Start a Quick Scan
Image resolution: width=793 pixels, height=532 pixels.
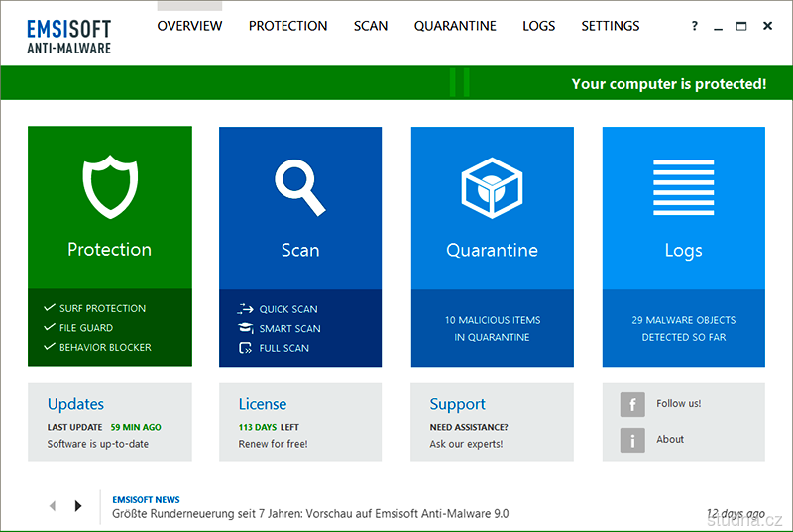point(287,309)
